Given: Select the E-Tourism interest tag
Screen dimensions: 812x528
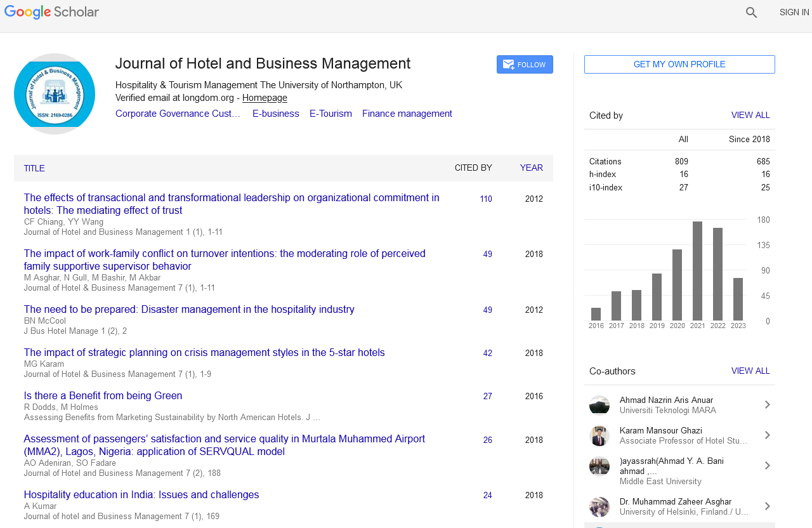Looking at the screenshot, I should pos(331,114).
